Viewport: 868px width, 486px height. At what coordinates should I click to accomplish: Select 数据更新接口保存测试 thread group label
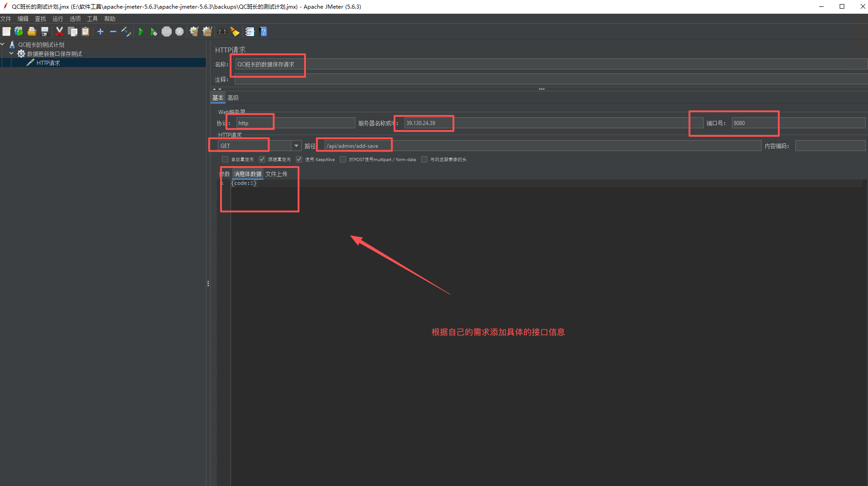(x=54, y=54)
